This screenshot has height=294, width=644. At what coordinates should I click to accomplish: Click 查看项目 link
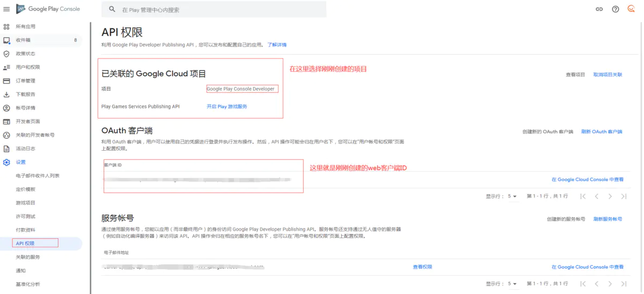coord(575,75)
